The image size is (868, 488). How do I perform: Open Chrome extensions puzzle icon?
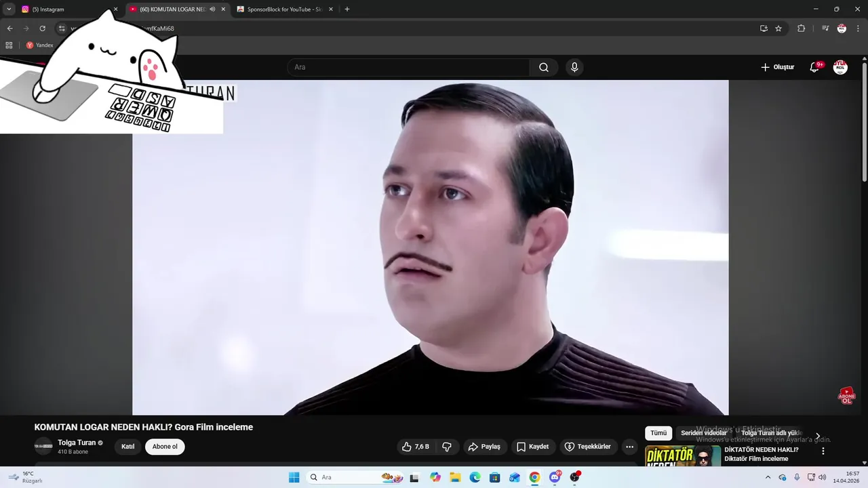pos(801,28)
